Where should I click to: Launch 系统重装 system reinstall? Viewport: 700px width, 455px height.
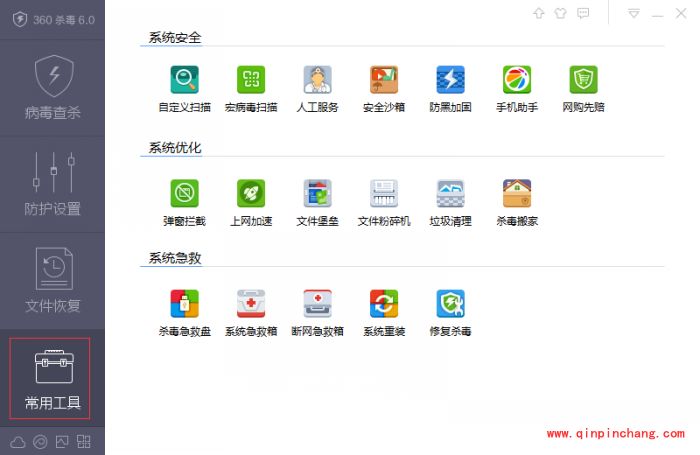point(384,313)
